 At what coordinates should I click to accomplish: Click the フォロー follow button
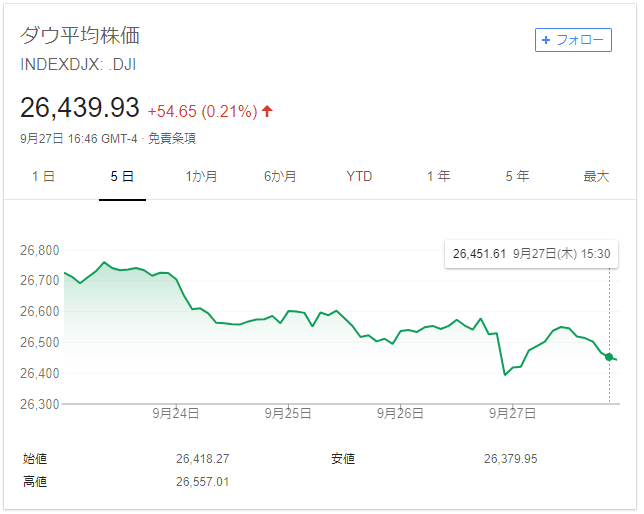(x=573, y=40)
